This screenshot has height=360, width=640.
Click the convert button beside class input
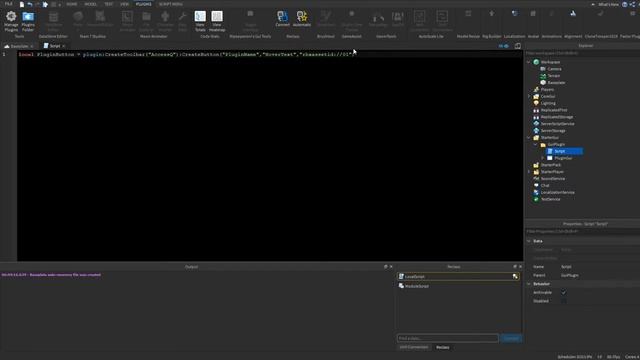(511, 338)
